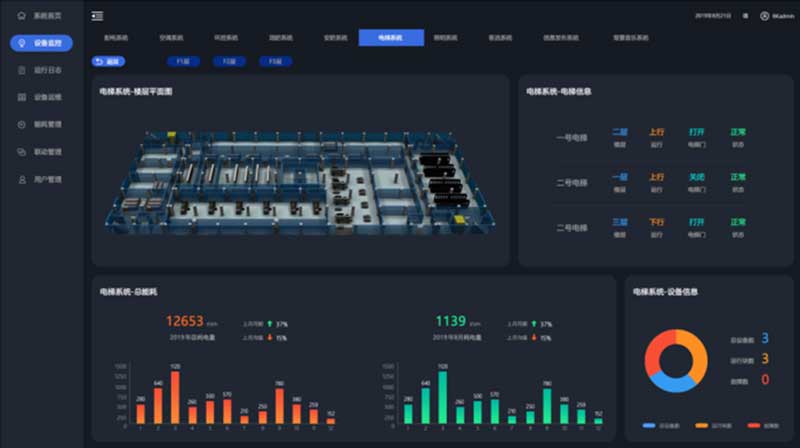Image resolution: width=800 pixels, height=448 pixels.
Task: Click the home icon beside 系统首页
Action: [x=22, y=16]
